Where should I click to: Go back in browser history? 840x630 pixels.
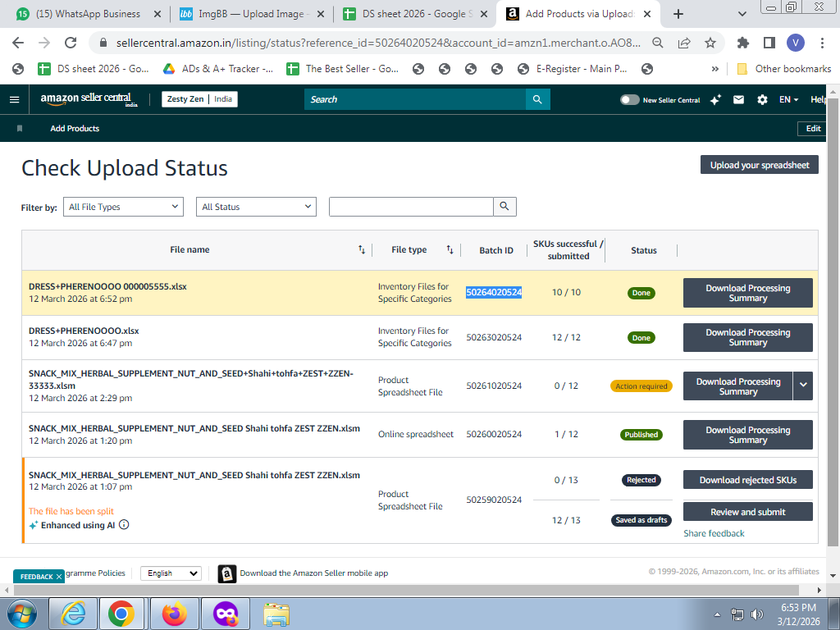point(18,43)
